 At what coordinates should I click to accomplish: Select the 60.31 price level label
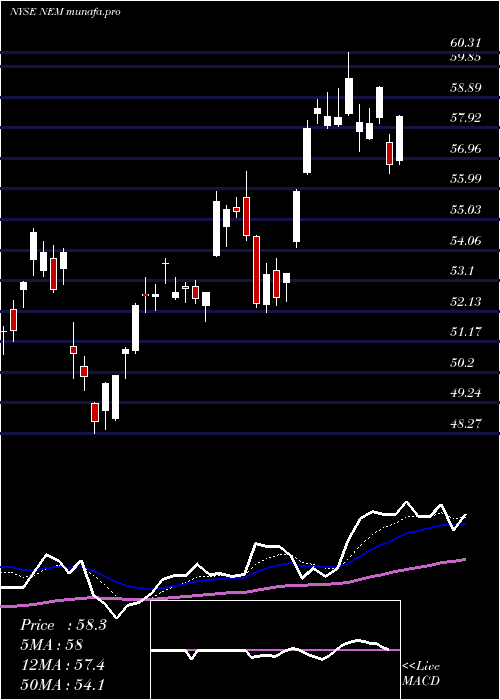466,43
